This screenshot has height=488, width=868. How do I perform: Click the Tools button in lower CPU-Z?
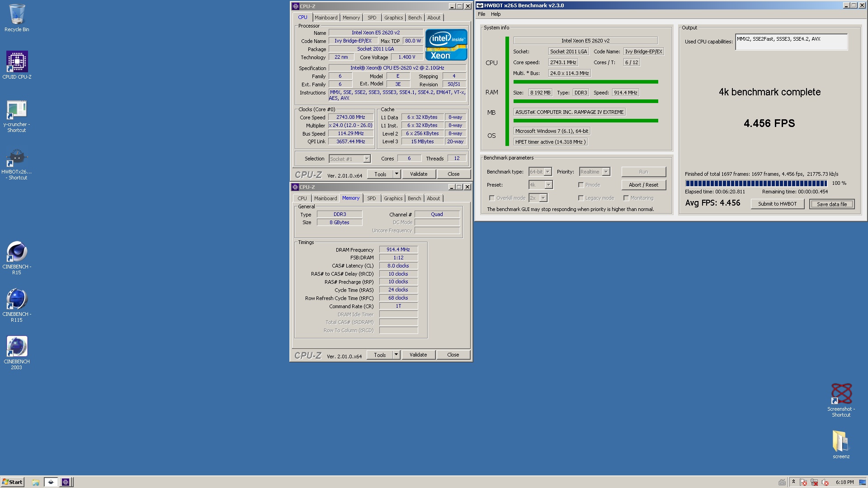click(380, 355)
